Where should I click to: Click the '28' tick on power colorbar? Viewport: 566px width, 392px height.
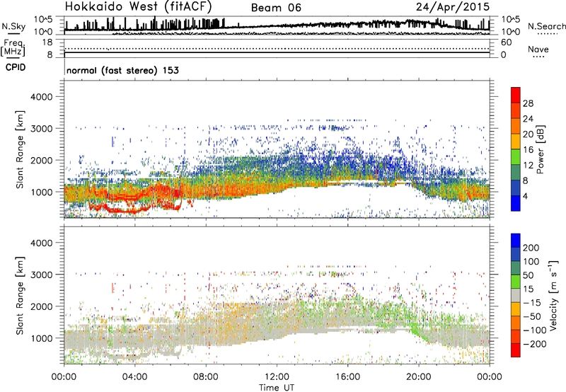coord(528,103)
